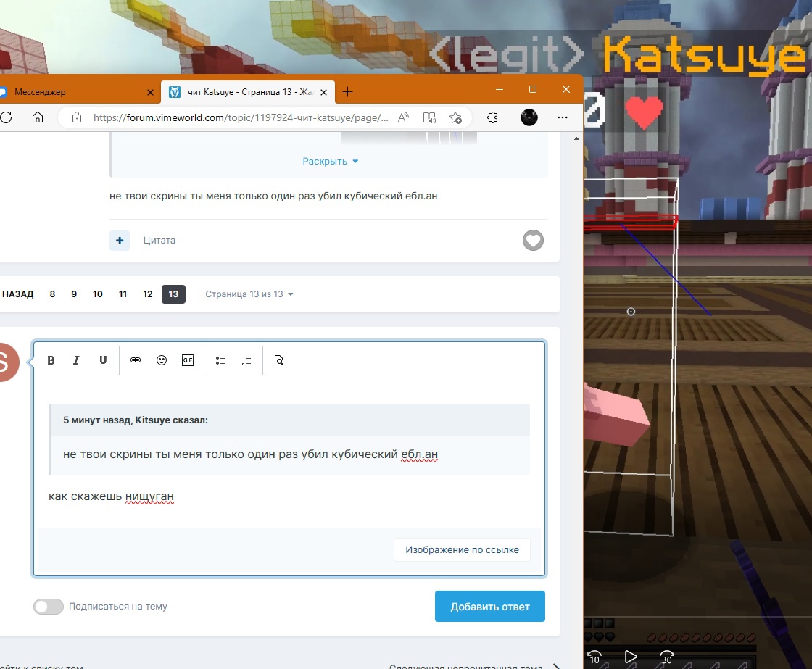This screenshot has height=669, width=812.
Task: Insert a bulleted list in the reply
Action: coord(221,360)
